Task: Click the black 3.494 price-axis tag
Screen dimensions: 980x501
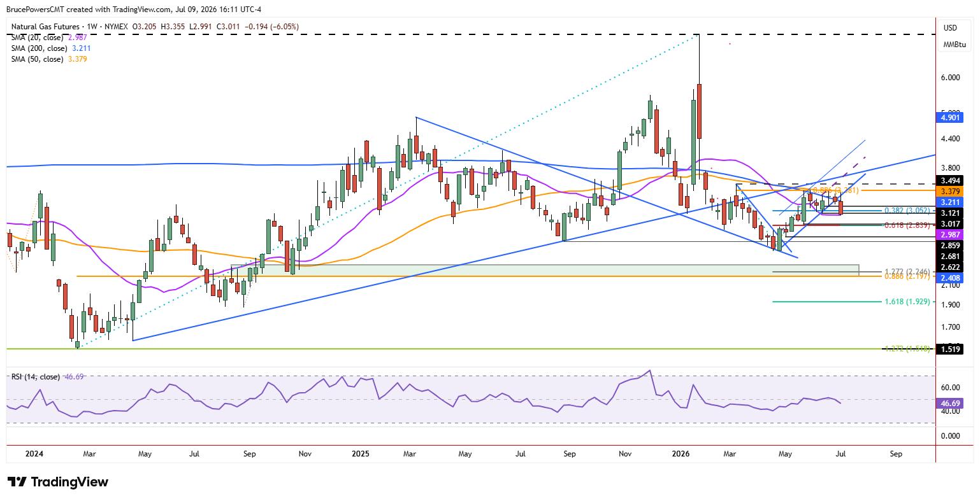Action: [x=949, y=181]
